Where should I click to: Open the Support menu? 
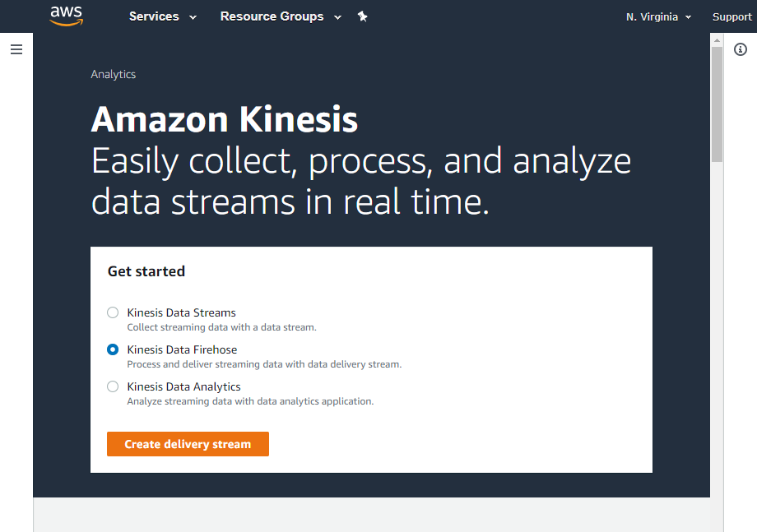(x=731, y=17)
